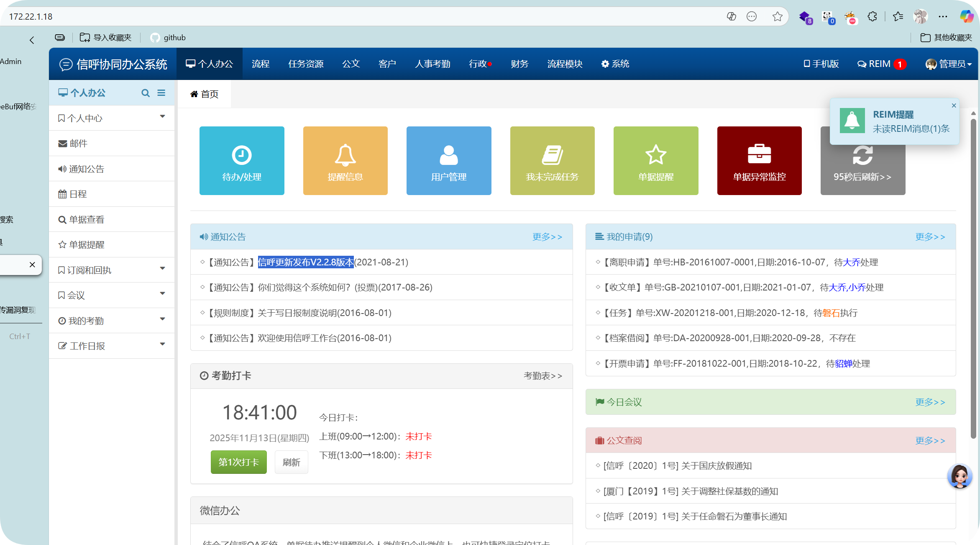Click the 单据提醒 star tile
980x545 pixels.
[x=655, y=161]
